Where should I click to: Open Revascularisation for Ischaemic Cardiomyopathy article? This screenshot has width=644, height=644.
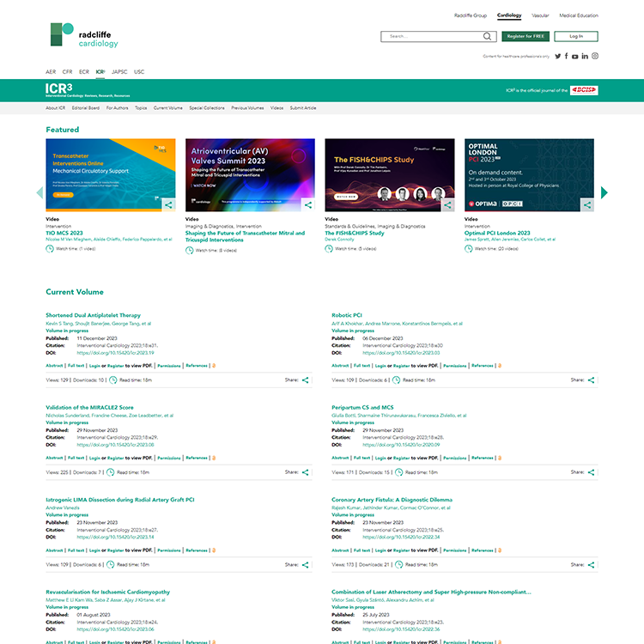(107, 592)
